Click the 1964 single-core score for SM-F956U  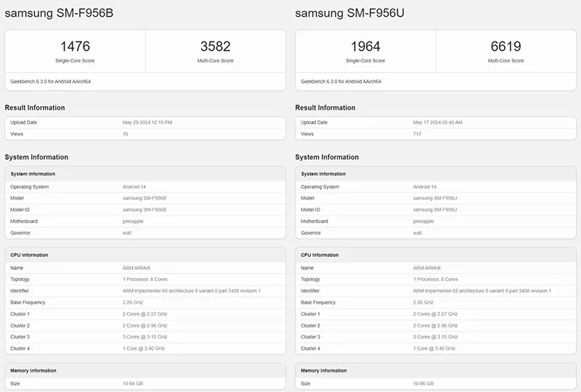click(x=365, y=46)
